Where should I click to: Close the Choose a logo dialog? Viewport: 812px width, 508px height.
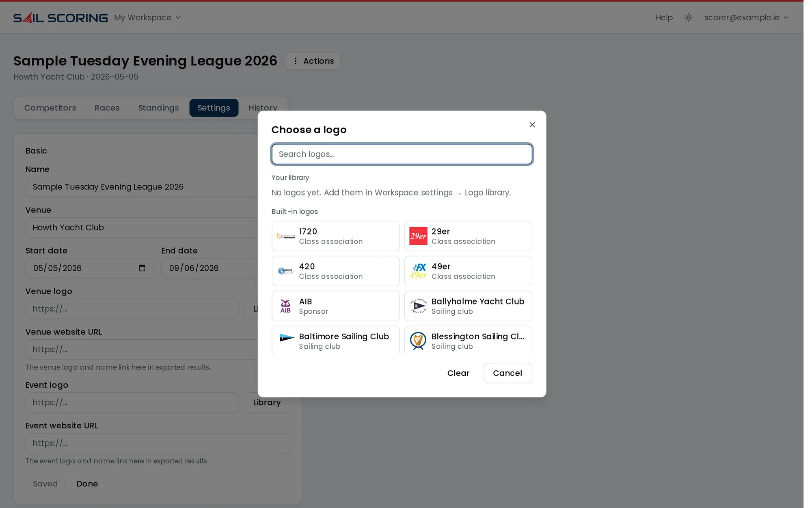(x=532, y=125)
